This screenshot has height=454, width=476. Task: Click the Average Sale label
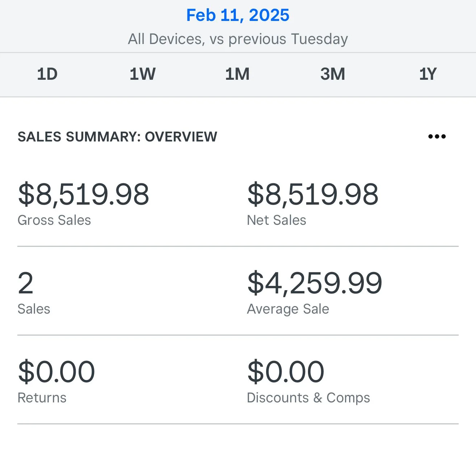coord(288,309)
